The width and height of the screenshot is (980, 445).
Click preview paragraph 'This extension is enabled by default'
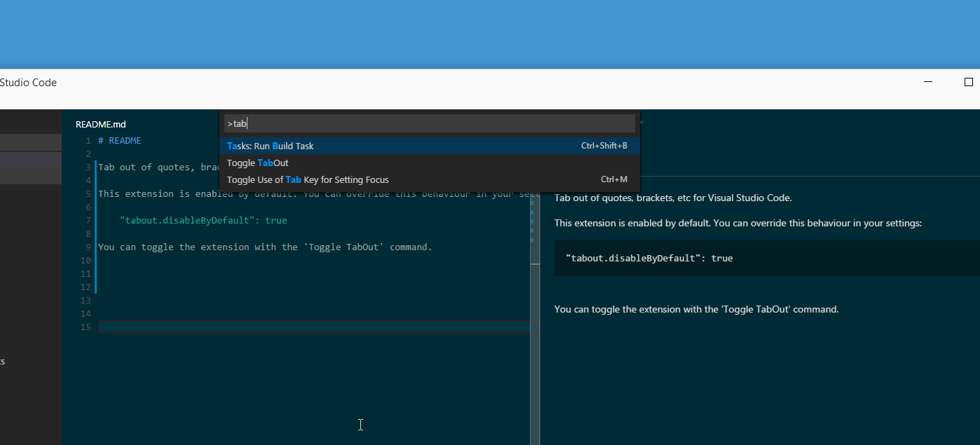pos(737,223)
